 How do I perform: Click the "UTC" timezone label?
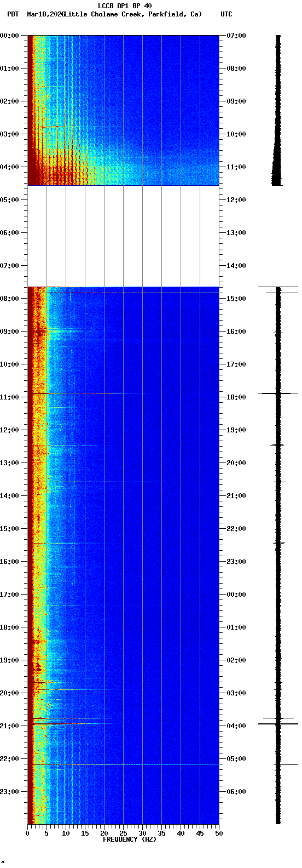pos(226,14)
